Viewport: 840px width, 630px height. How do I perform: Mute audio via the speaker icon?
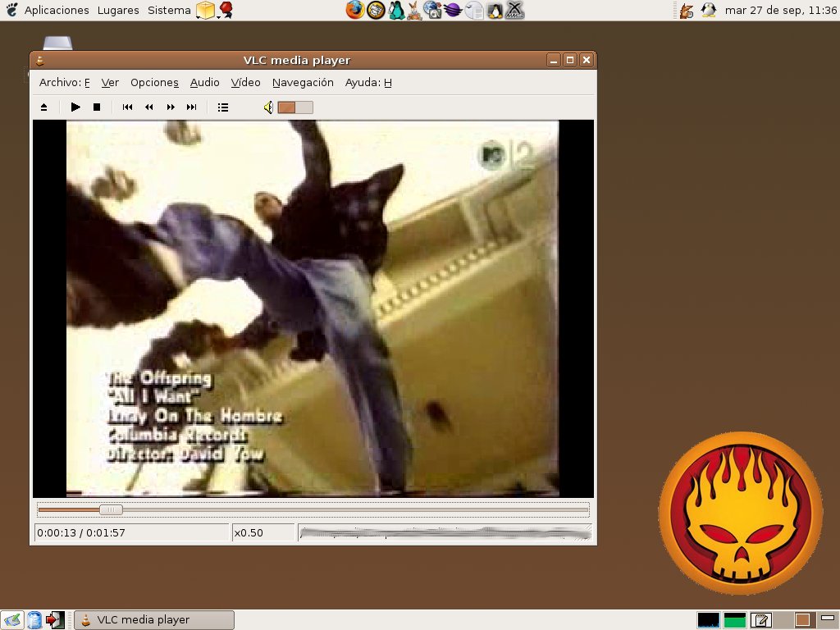(268, 107)
